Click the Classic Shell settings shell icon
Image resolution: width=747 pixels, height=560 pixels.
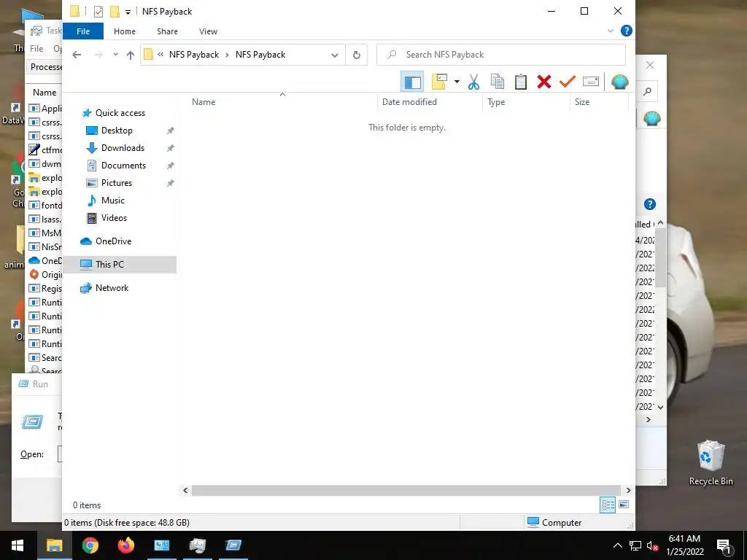pos(620,82)
